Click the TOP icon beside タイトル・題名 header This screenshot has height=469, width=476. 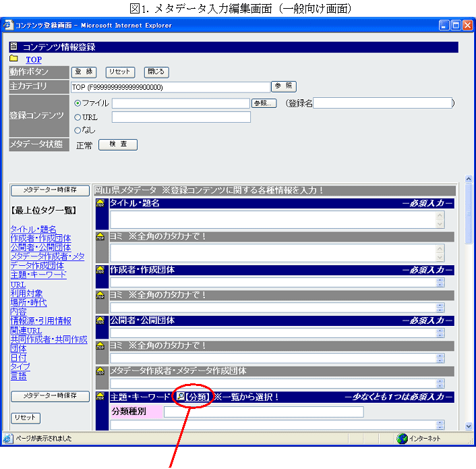point(100,203)
